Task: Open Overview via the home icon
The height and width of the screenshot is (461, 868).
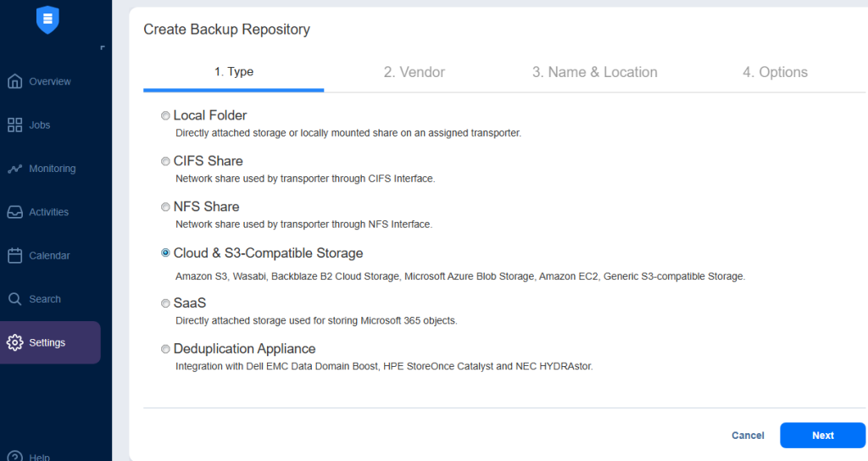Action: (x=15, y=81)
